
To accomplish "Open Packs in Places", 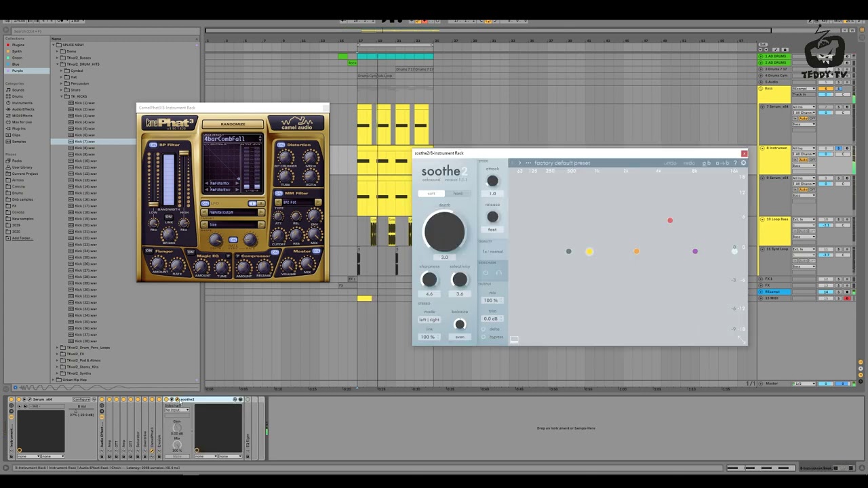I will click(17, 161).
